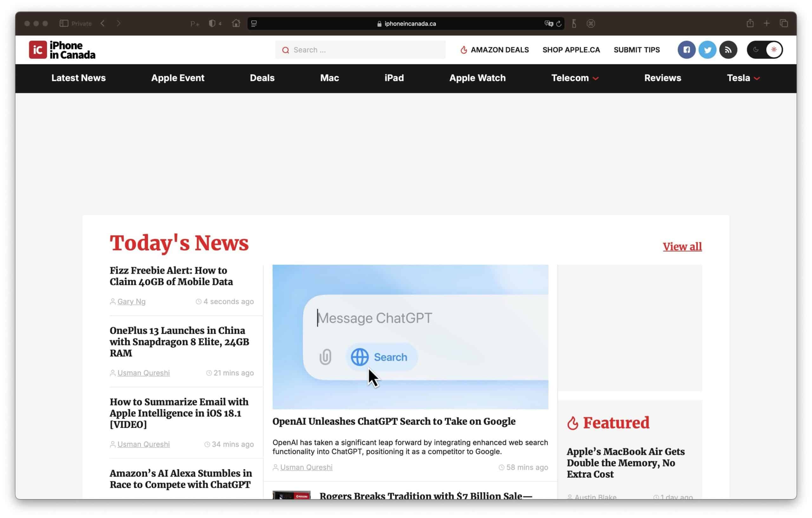Open the SHOP APPLE.CA link

pos(571,50)
